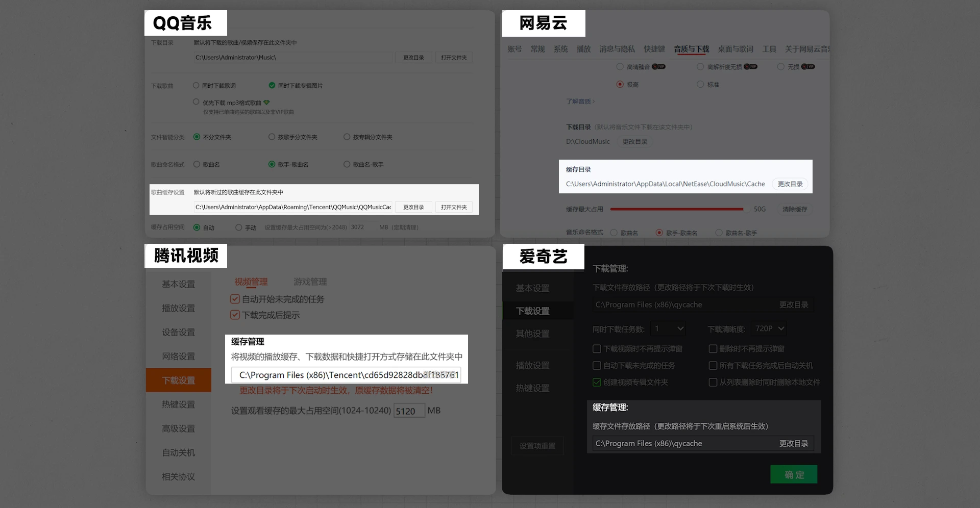Click 打开文件夹 beside QQ音乐 QQMusicCache path
The image size is (980, 508).
tap(454, 207)
